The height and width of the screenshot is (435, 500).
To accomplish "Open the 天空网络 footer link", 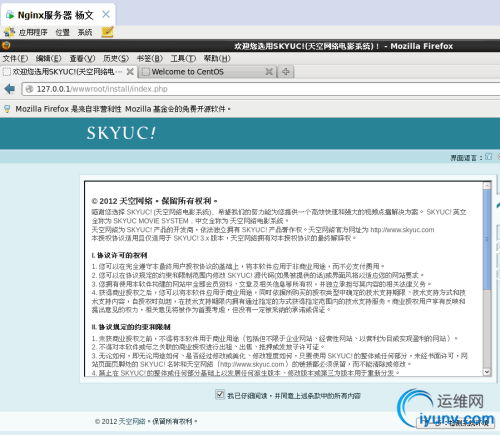I will (x=132, y=421).
